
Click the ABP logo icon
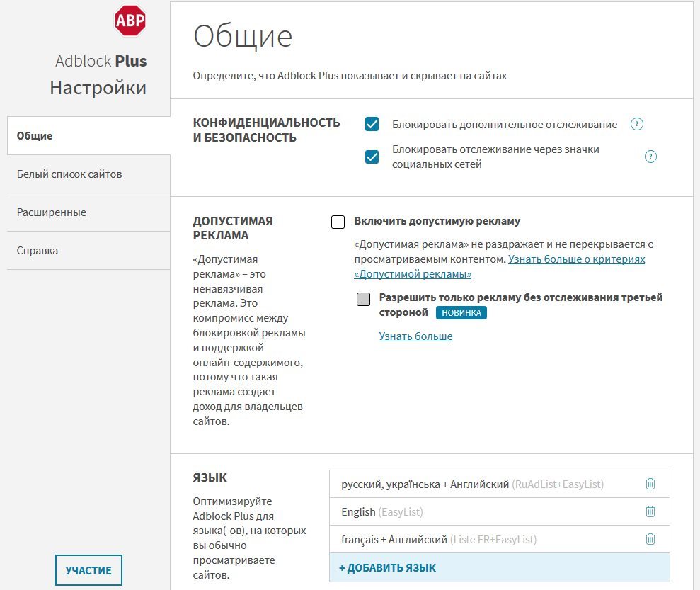[130, 21]
